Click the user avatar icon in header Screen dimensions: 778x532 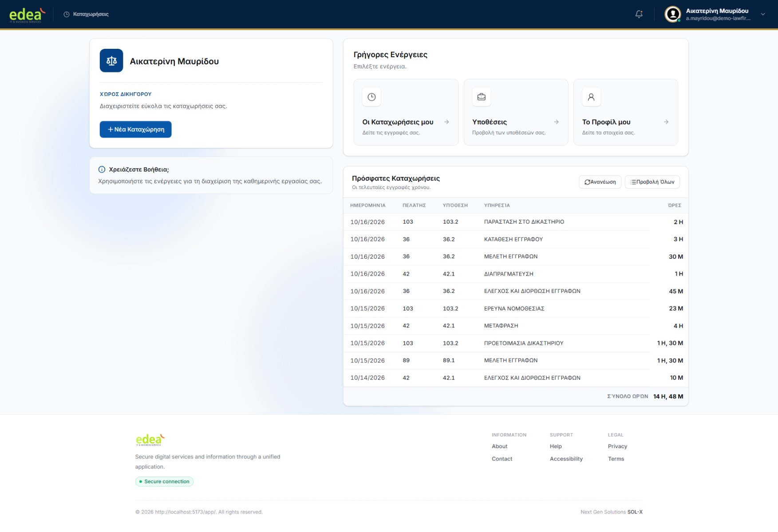coord(672,14)
